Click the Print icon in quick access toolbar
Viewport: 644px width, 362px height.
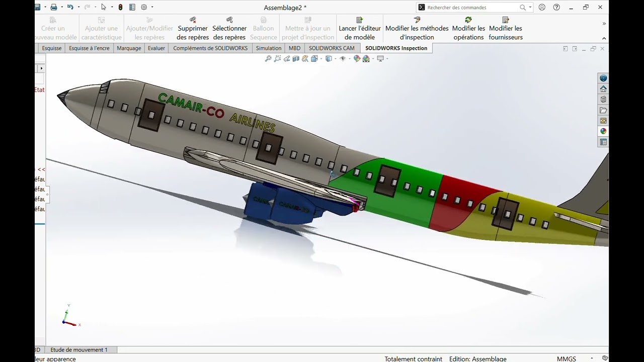[x=53, y=7]
